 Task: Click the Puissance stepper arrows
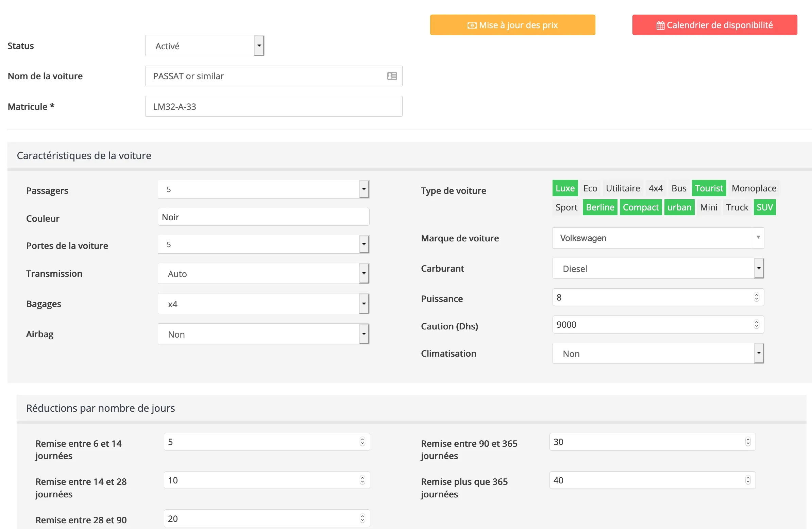point(756,297)
